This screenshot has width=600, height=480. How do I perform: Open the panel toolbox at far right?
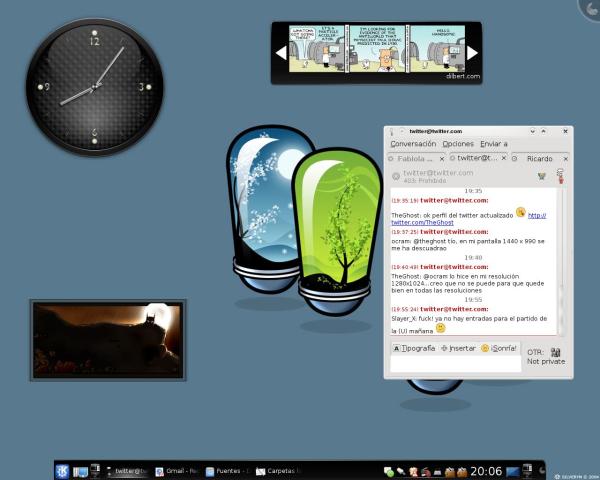click(x=541, y=471)
